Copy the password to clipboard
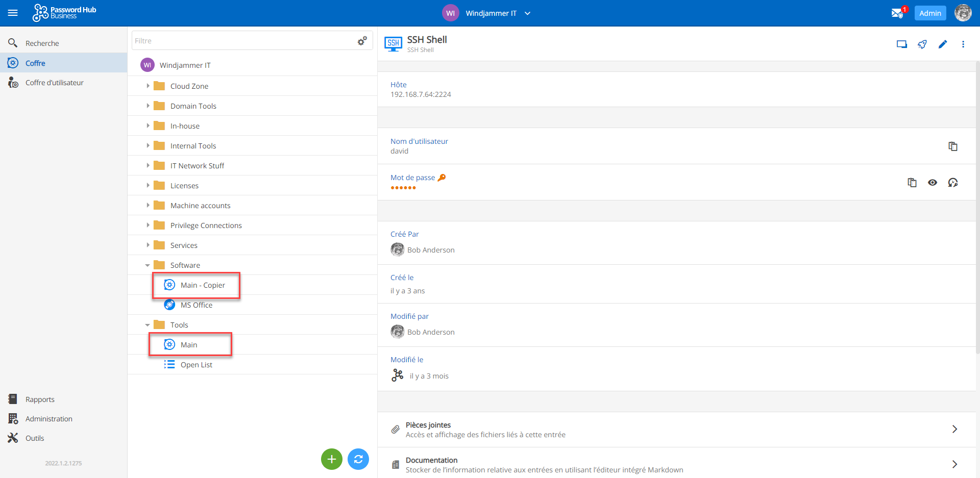980x478 pixels. point(912,183)
